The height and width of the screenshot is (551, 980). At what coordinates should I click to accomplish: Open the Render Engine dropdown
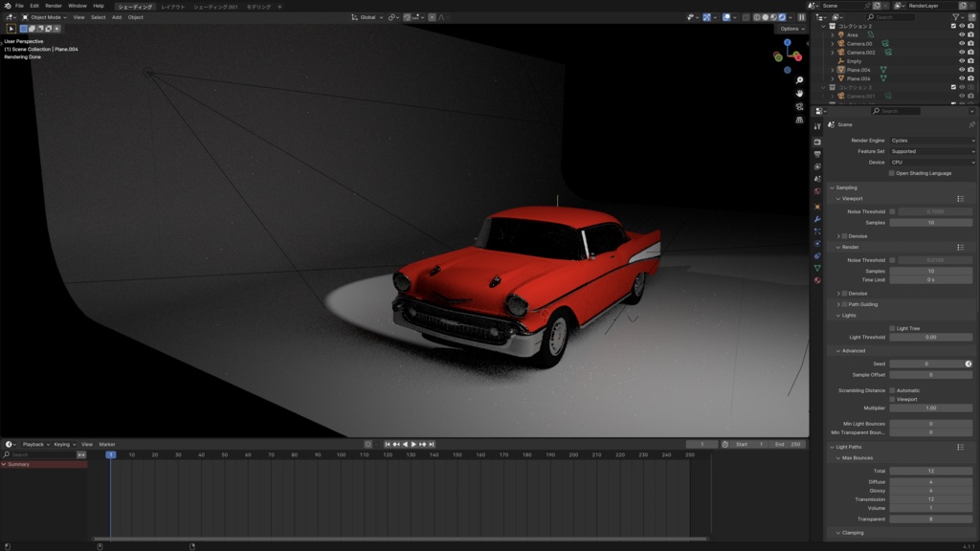(x=931, y=141)
